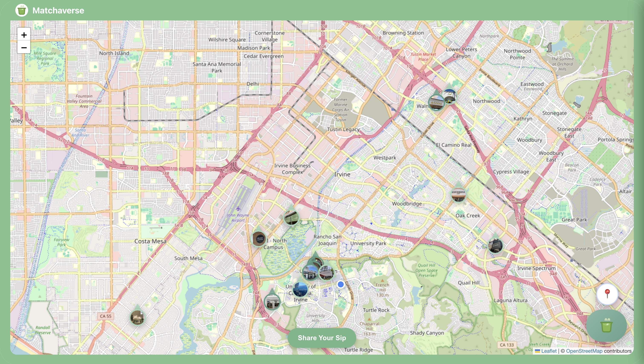Click the Matchaverse cup logo icon
The height and width of the screenshot is (364, 644).
22,10
